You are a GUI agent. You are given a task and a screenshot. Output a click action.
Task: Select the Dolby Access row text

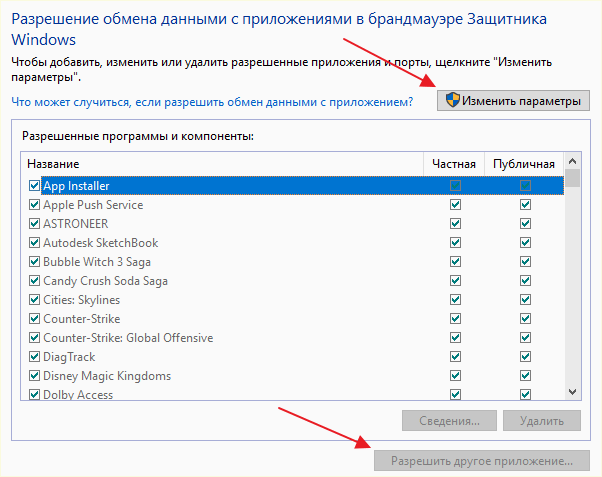[78, 394]
